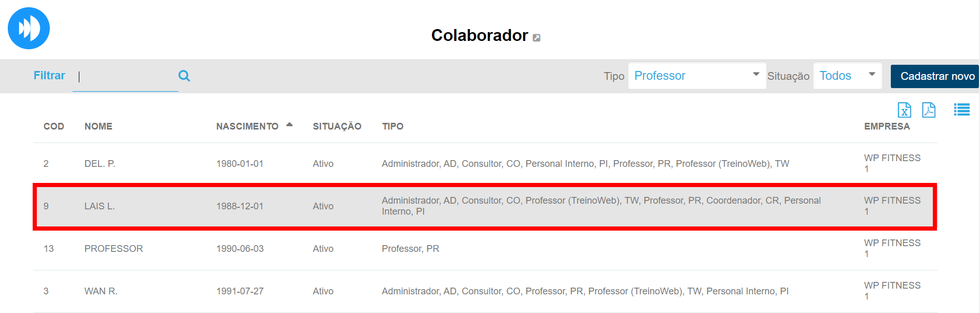The image size is (980, 313).
Task: Select the PROFESSOR row with code 13
Action: (x=114, y=249)
